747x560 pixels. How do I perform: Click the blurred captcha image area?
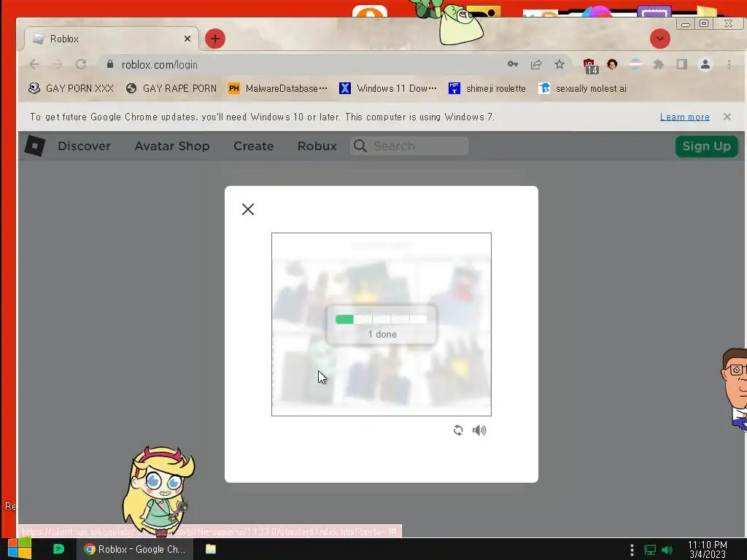tap(381, 324)
